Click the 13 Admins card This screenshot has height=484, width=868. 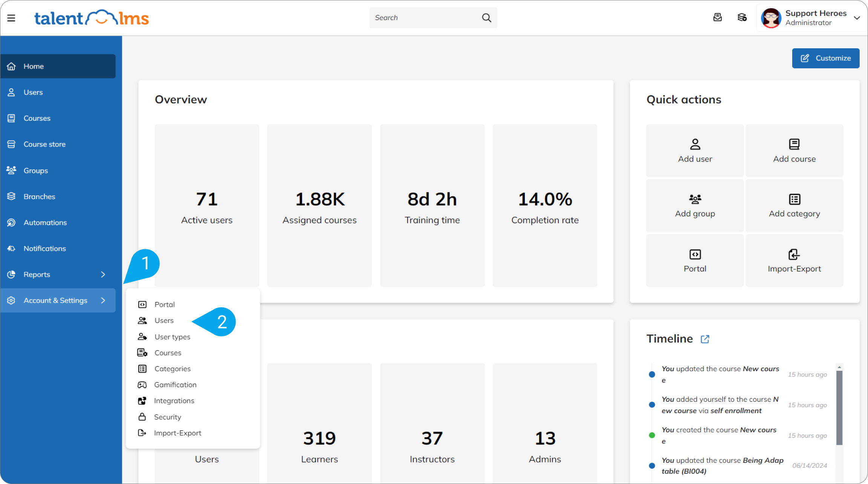(x=545, y=423)
